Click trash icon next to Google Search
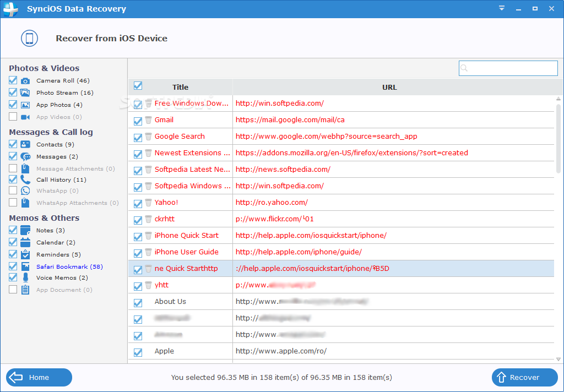The width and height of the screenshot is (564, 392). point(148,137)
